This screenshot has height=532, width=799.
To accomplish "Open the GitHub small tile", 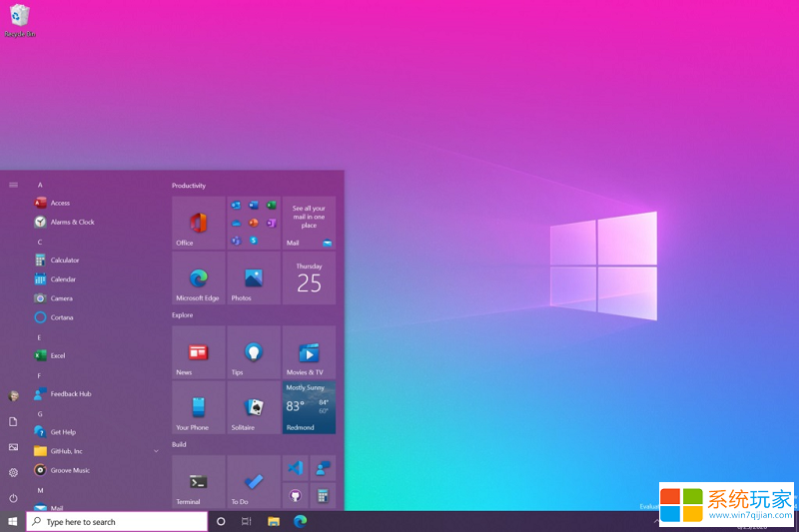I will (295, 495).
